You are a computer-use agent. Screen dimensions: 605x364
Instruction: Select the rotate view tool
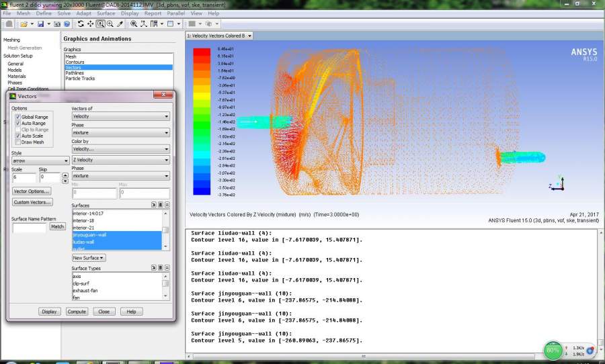click(x=81, y=24)
